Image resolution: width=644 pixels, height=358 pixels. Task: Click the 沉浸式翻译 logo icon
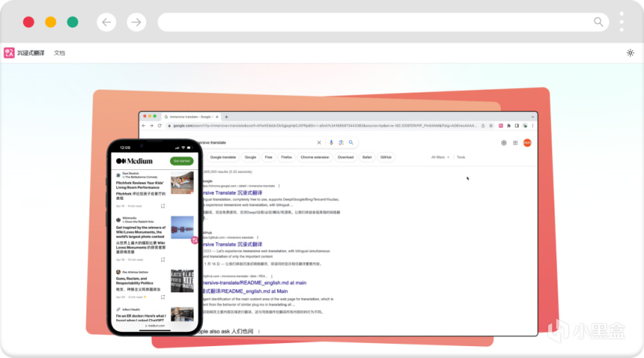9,53
